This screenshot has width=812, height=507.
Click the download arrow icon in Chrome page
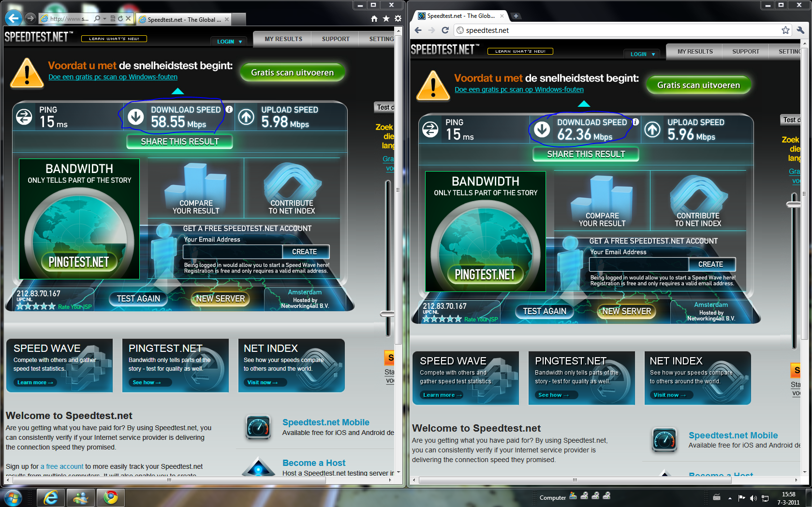coord(542,129)
